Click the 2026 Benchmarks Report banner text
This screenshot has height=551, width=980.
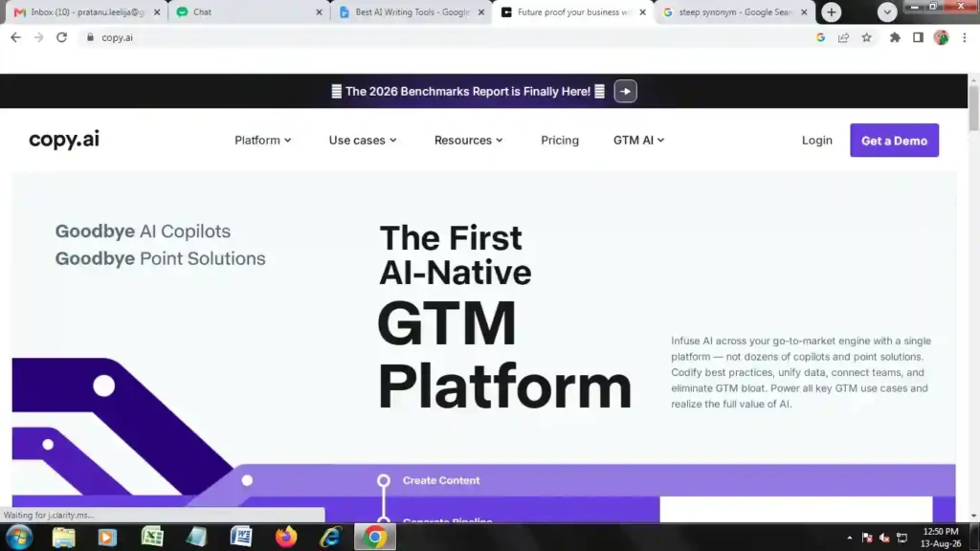click(467, 91)
